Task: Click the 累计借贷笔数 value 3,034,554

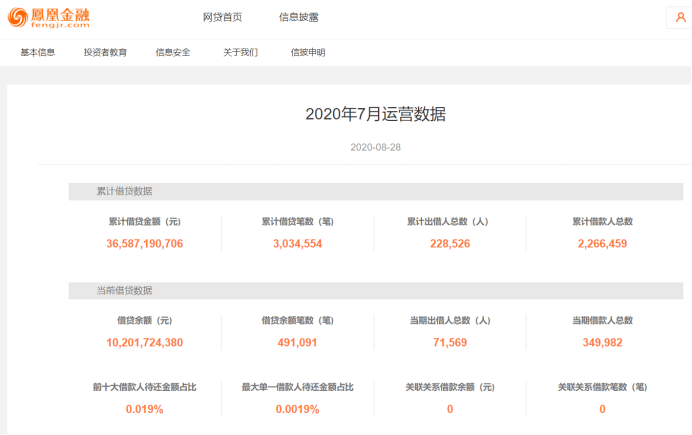Action: coord(297,243)
